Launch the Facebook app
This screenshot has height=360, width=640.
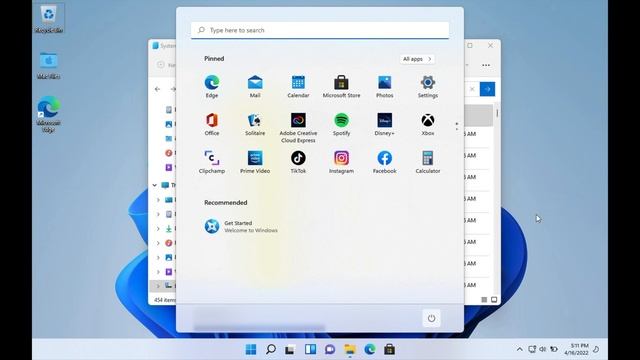click(384, 162)
